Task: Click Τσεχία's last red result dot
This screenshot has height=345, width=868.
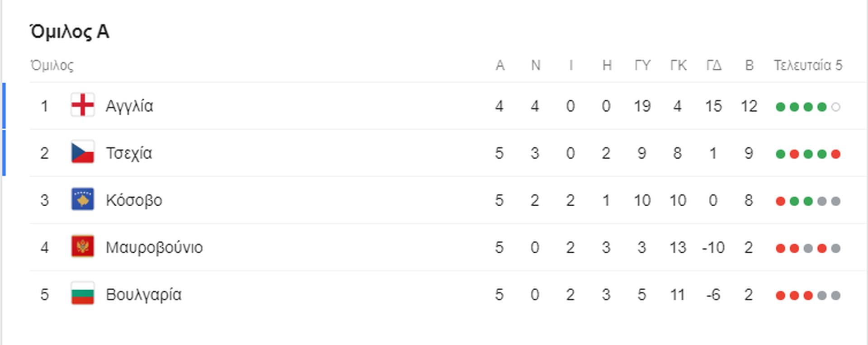Action: click(x=835, y=154)
